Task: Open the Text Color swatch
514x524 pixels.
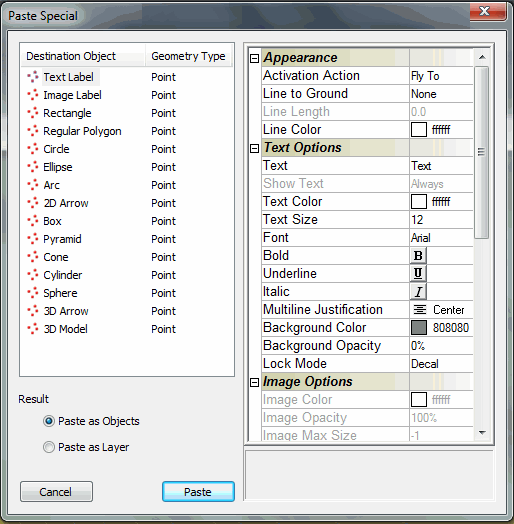Action: click(x=419, y=202)
